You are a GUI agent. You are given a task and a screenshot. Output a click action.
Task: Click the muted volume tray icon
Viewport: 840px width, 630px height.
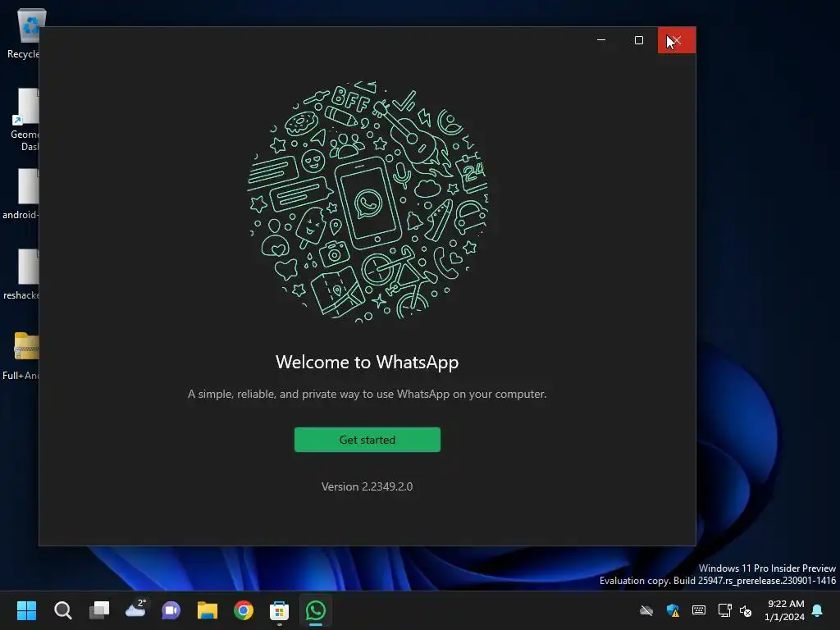(x=745, y=610)
